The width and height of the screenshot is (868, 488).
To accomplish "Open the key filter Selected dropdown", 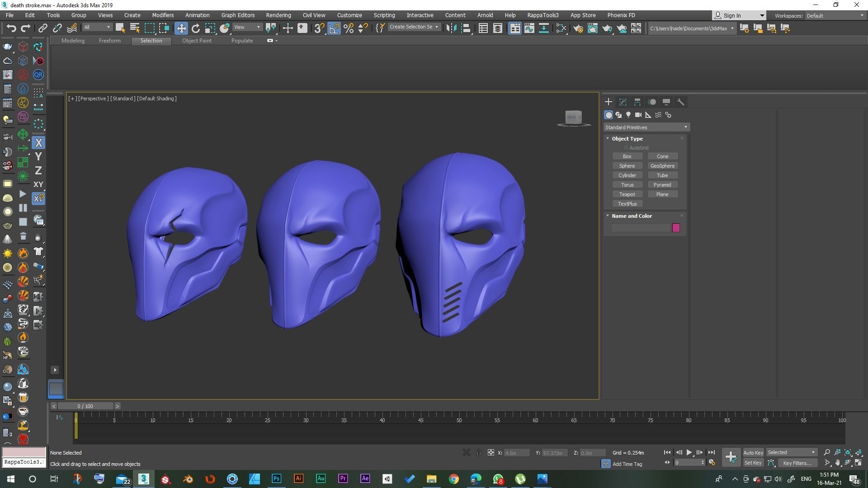I will [791, 452].
